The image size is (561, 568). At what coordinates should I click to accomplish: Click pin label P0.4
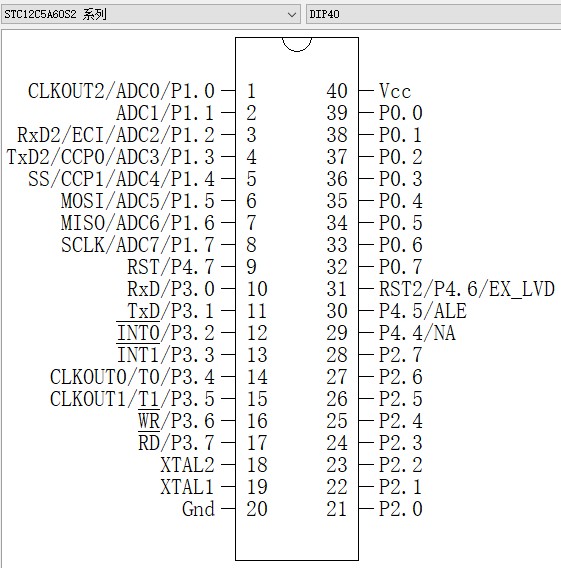401,201
